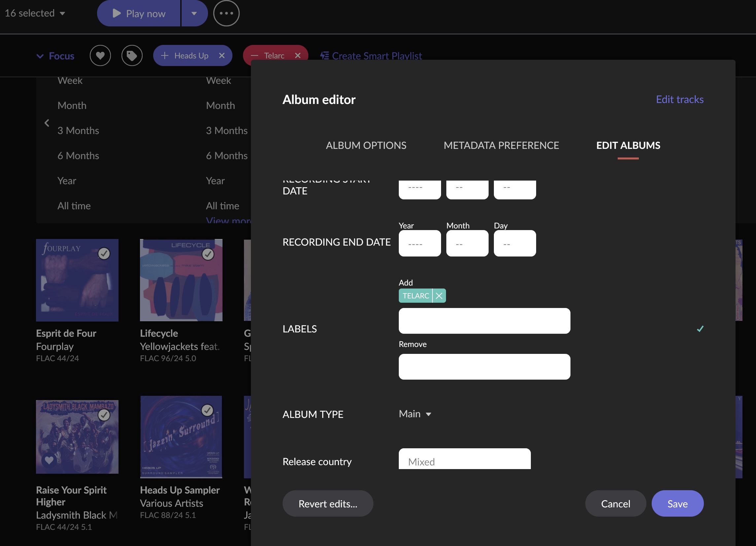Click Ladysmith Black M artist name
The height and width of the screenshot is (546, 756).
77,515
